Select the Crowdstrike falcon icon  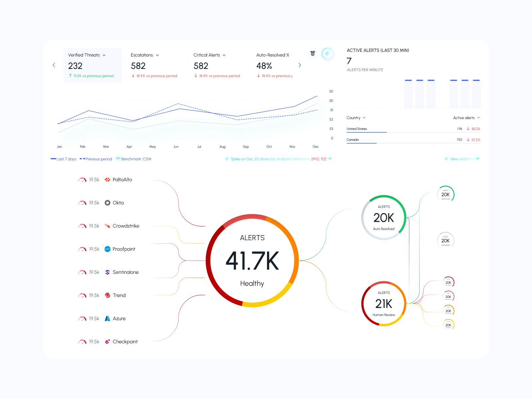click(x=107, y=226)
